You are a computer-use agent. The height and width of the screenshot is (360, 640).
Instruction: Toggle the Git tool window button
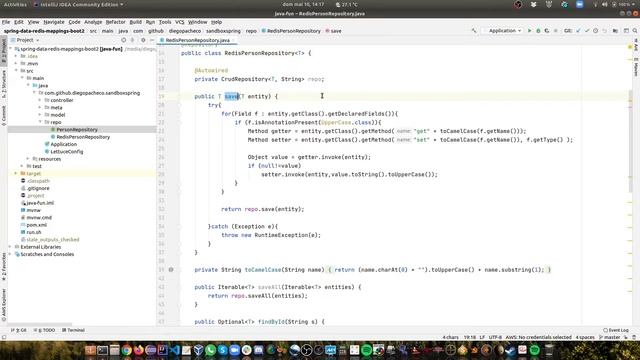(x=19, y=330)
